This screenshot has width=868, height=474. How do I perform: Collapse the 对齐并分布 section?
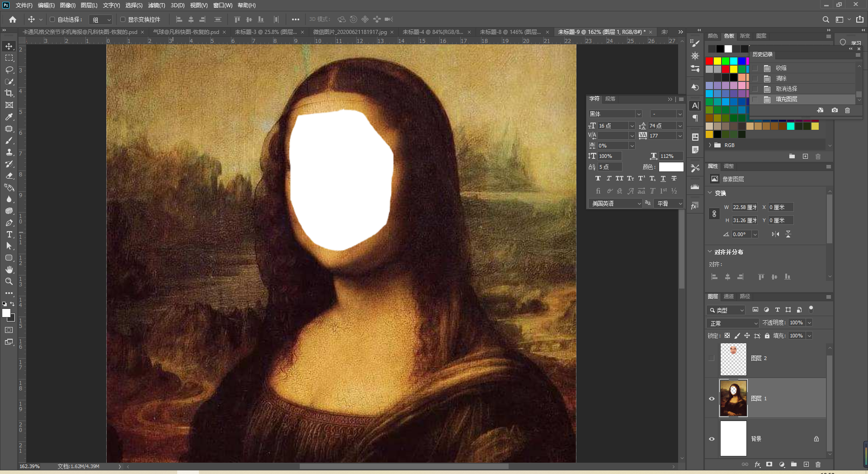(x=710, y=251)
